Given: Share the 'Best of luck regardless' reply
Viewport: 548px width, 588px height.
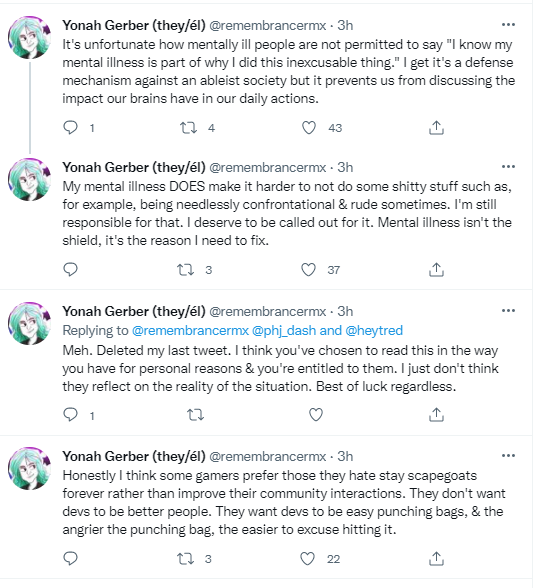Looking at the screenshot, I should pos(436,415).
